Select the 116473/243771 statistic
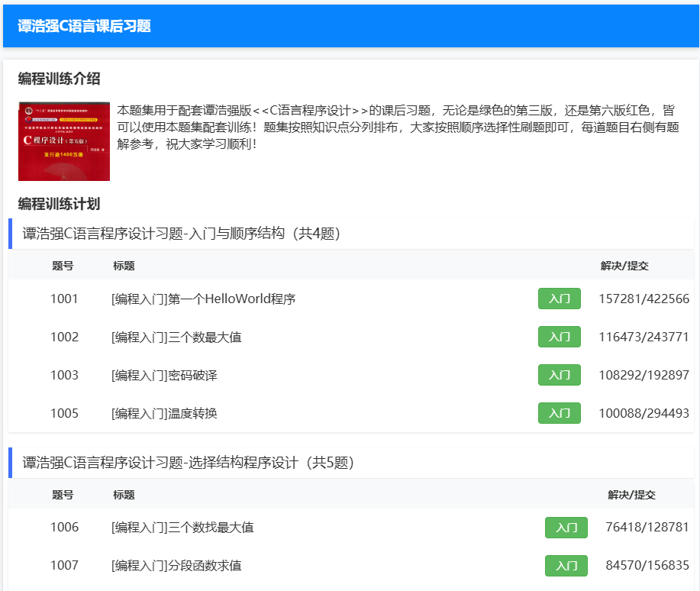This screenshot has height=591, width=700. click(x=644, y=337)
